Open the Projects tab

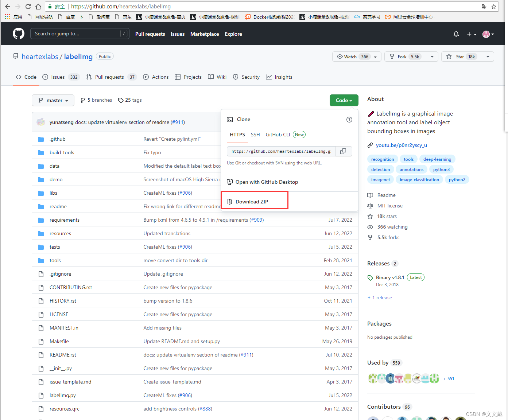(x=188, y=77)
